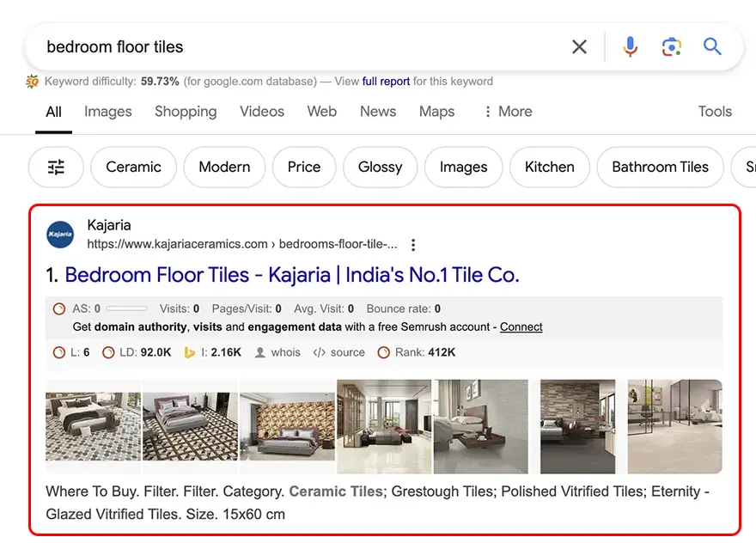Start voice search with microphone icon
The image size is (756, 543).
click(x=630, y=46)
